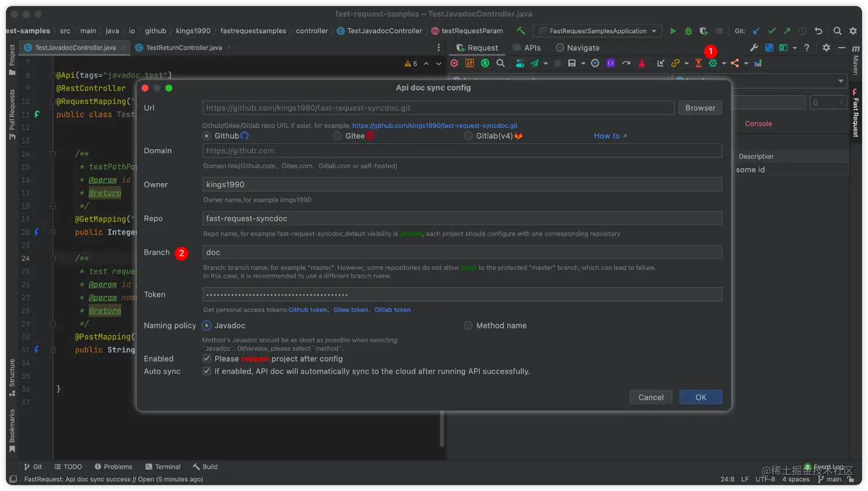The image size is (868, 491).
Task: Click the Token password field
Action: tap(462, 295)
